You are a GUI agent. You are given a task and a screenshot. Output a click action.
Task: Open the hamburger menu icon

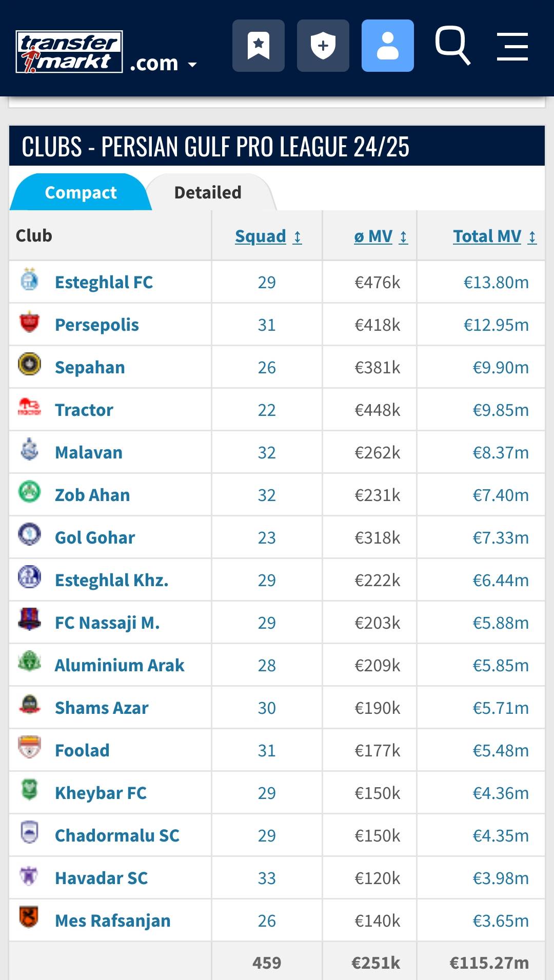(x=512, y=46)
